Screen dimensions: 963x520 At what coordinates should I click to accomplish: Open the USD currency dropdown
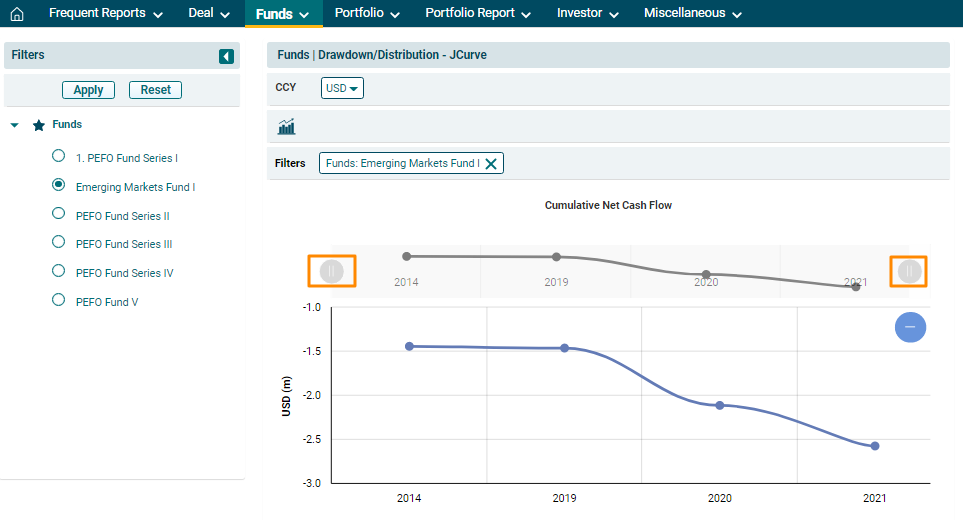(x=342, y=88)
